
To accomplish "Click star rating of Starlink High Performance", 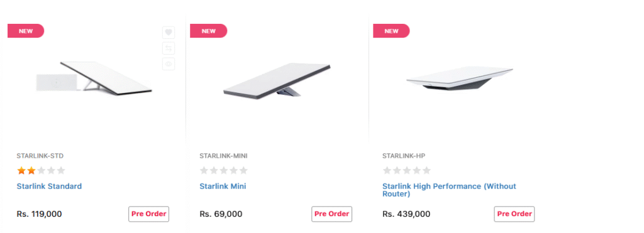I will coord(407,170).
